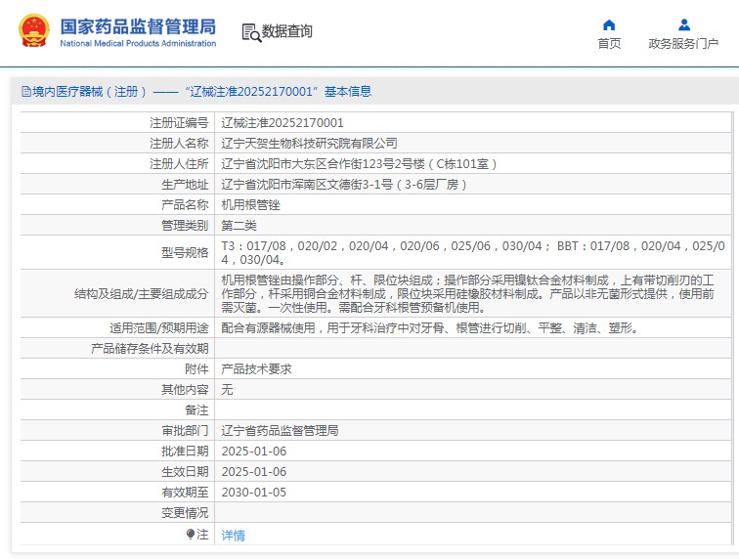Click the 首页 home icon
739x560 pixels.
click(609, 24)
